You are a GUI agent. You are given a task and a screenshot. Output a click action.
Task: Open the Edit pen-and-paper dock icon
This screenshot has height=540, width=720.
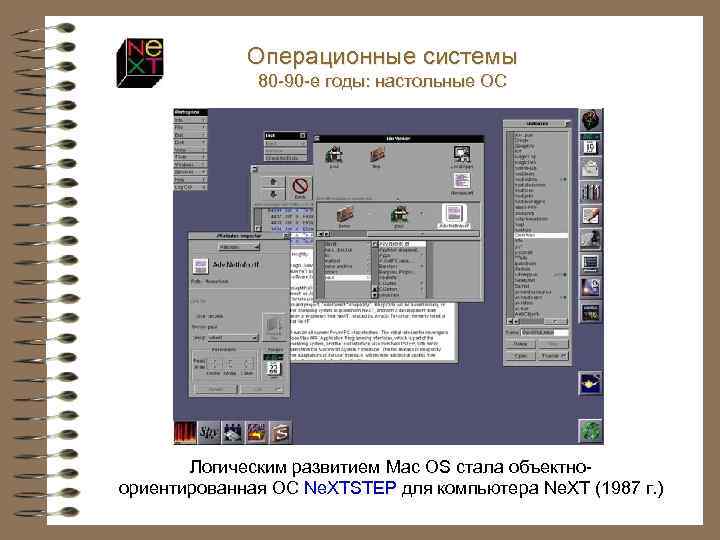(x=591, y=216)
